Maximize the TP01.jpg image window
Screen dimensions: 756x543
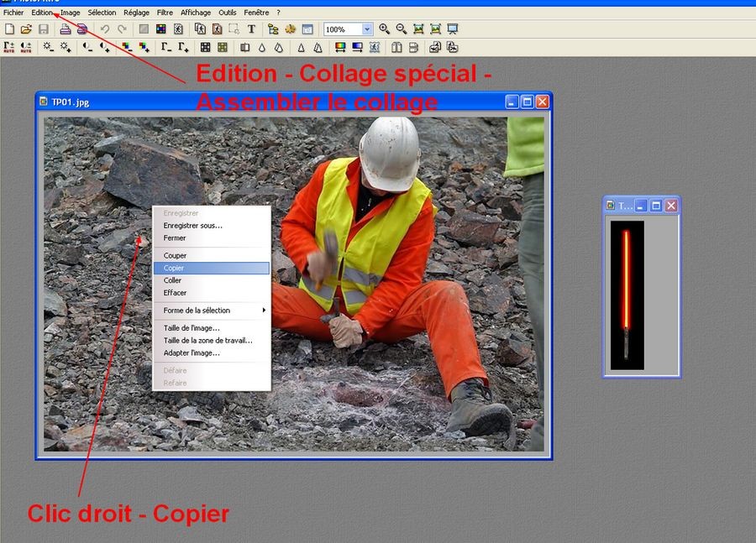(x=527, y=102)
